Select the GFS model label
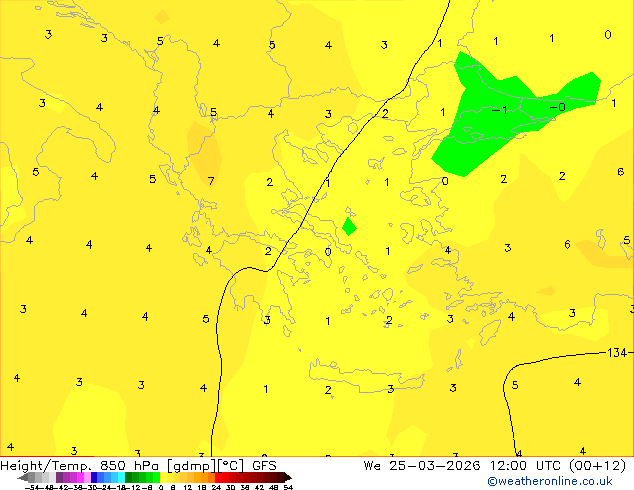The height and width of the screenshot is (490, 634). coord(264,465)
